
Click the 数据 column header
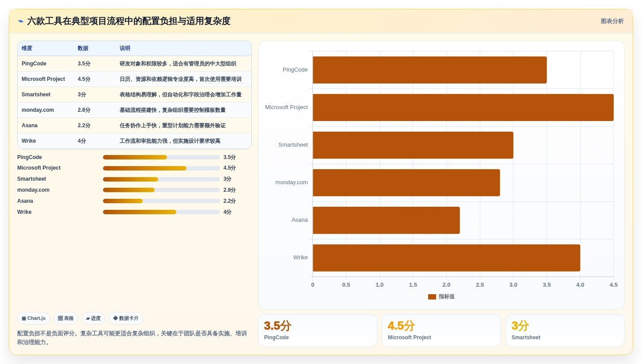[83, 48]
